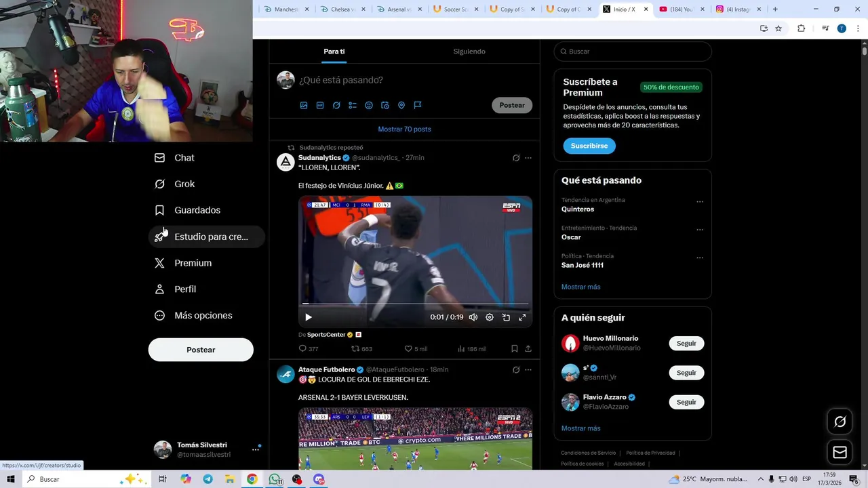This screenshot has width=868, height=488.
Task: Open Tomás Silvestri account menu
Action: 207,449
